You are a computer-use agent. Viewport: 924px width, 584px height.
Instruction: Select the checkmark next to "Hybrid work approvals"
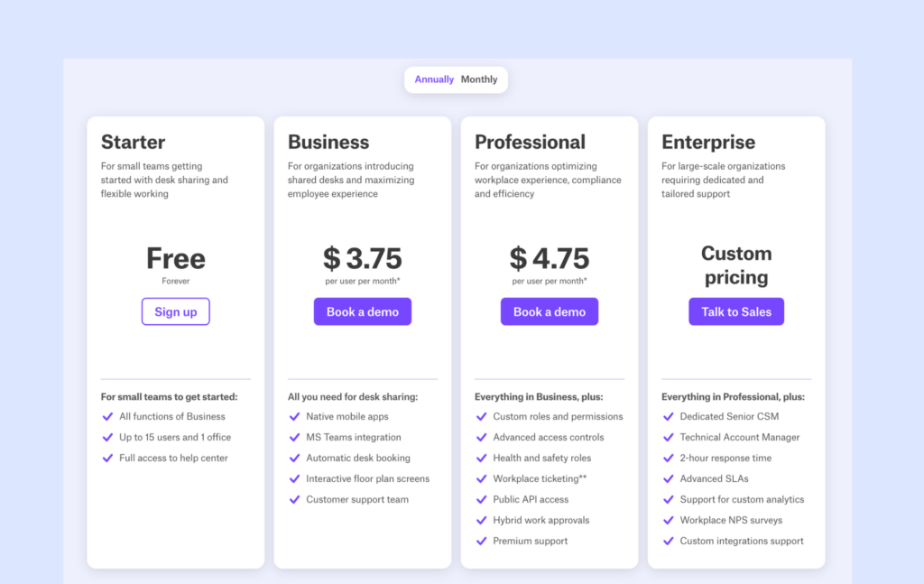(482, 520)
